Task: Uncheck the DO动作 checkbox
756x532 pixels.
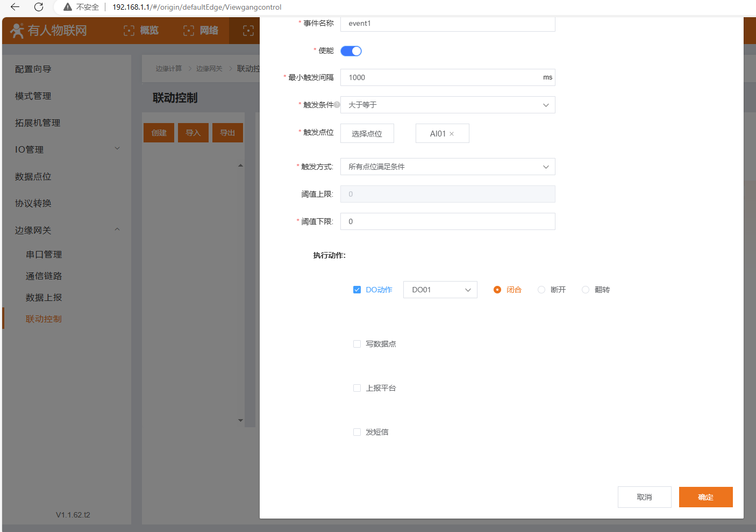Action: click(x=357, y=290)
